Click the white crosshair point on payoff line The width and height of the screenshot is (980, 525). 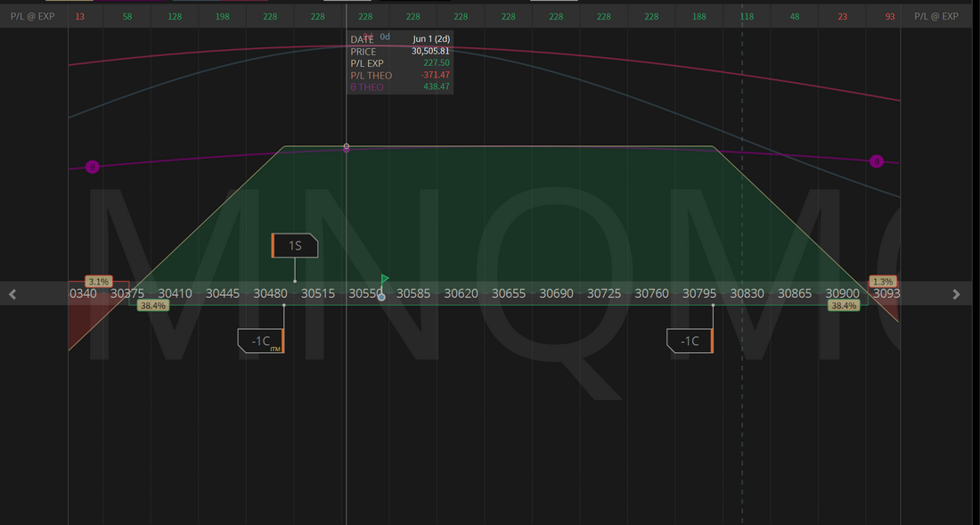347,146
